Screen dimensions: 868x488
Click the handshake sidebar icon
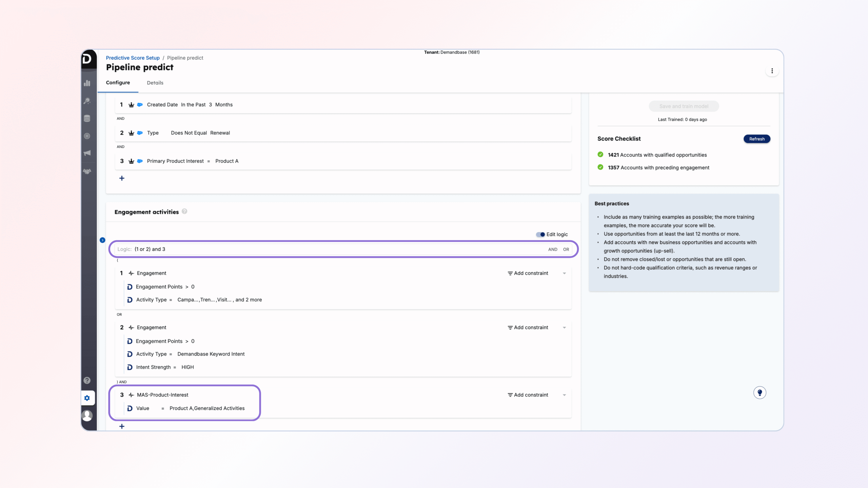point(87,171)
